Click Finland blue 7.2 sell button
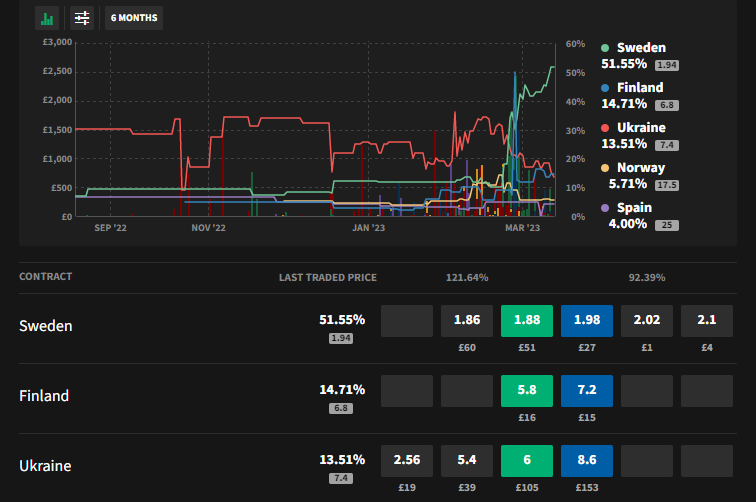Screen dimensions: 756x502 [x=587, y=391]
